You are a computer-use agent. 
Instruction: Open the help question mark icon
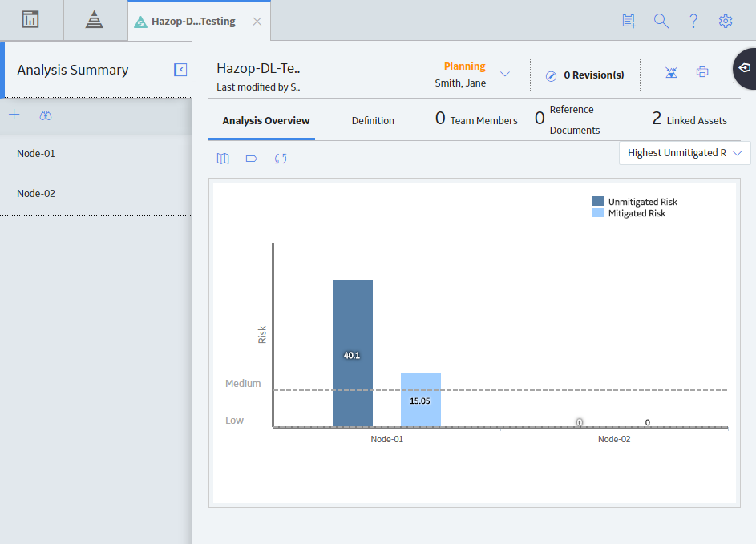(x=693, y=21)
